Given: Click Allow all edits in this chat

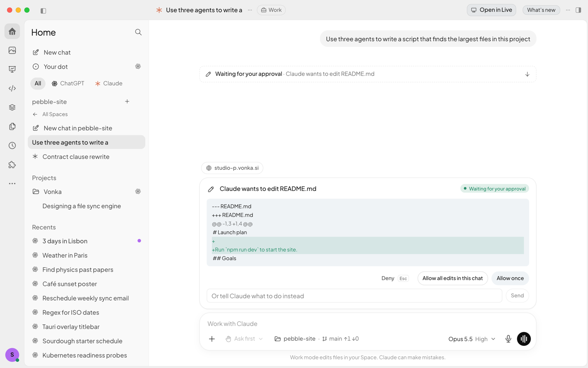Looking at the screenshot, I should coord(453,278).
